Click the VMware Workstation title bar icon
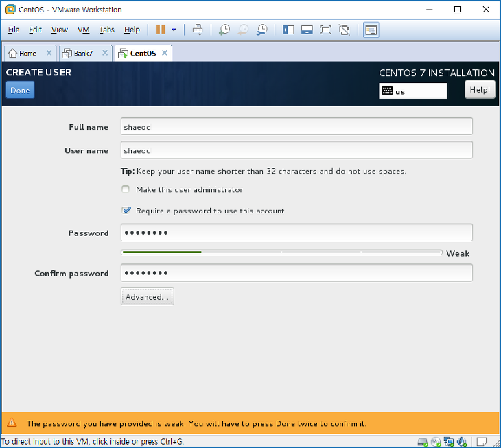The height and width of the screenshot is (448, 501). point(10,10)
